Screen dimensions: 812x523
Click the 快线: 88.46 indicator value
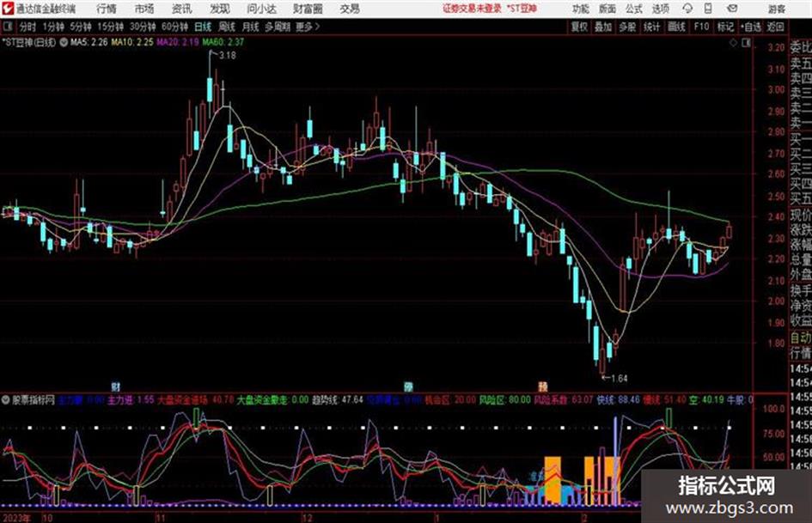618,400
